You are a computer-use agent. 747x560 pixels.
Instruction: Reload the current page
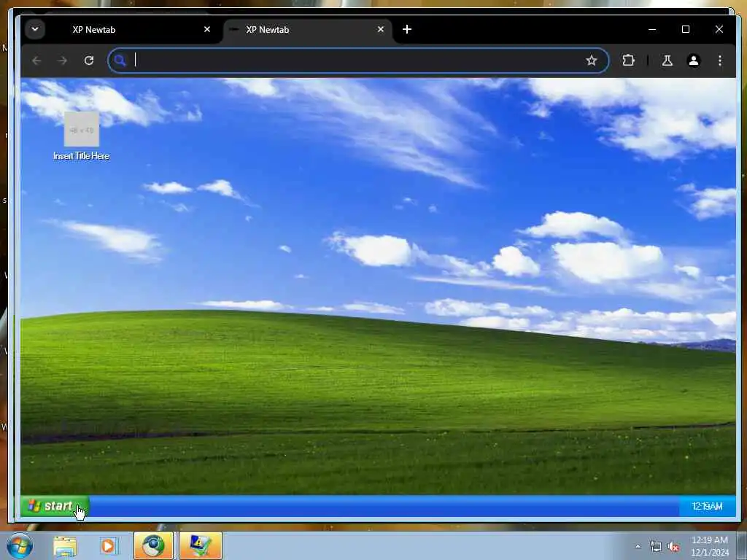coord(88,61)
